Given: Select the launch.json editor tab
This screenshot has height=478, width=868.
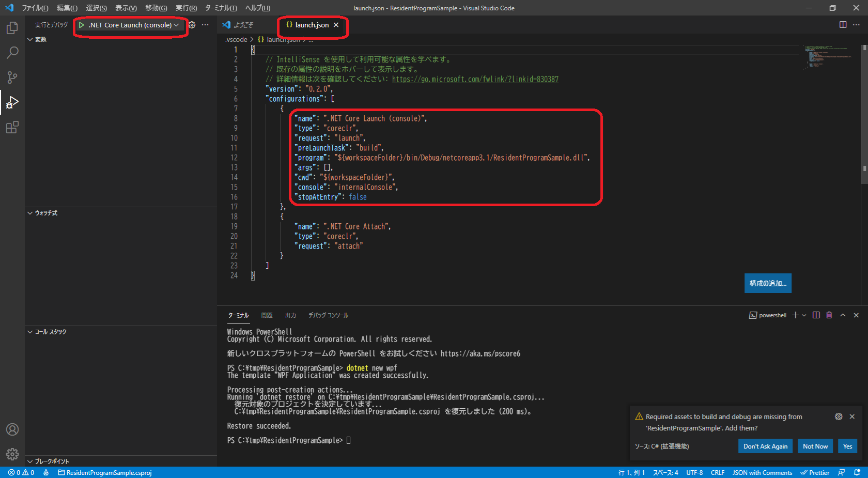Looking at the screenshot, I should (x=312, y=25).
